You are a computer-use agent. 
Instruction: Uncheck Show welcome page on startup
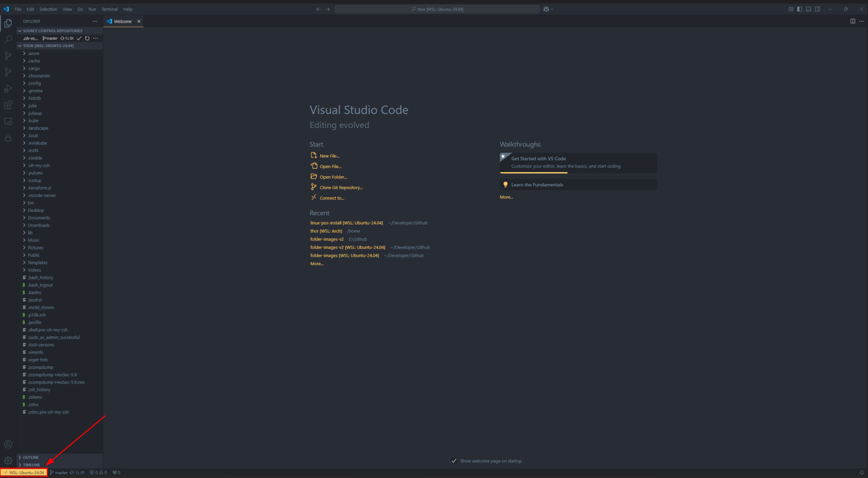454,461
